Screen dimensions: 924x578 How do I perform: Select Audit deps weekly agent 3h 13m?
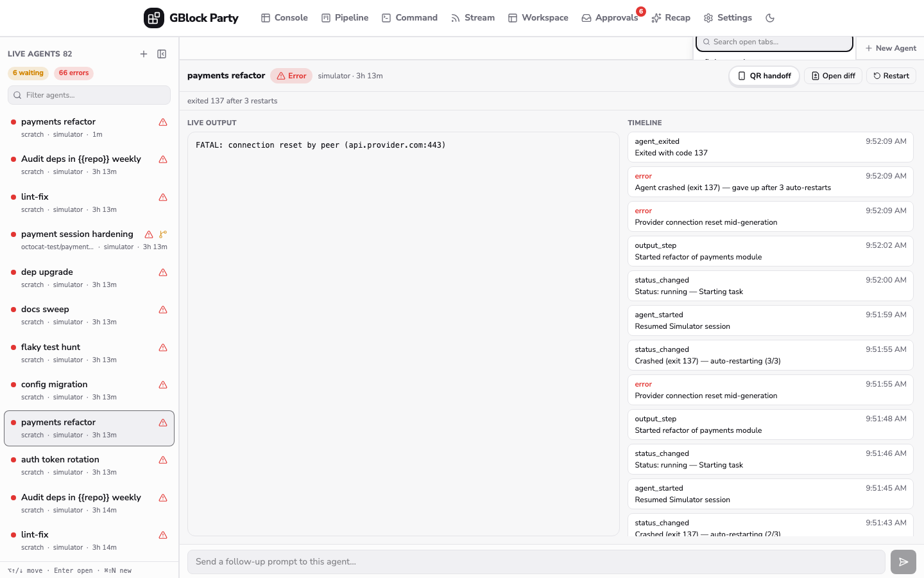tap(89, 165)
